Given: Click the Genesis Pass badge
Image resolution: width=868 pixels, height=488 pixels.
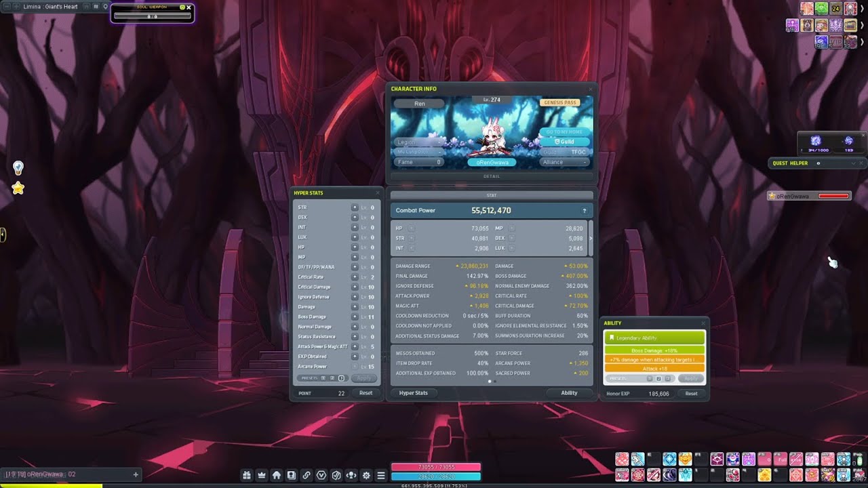Looking at the screenshot, I should 560,103.
